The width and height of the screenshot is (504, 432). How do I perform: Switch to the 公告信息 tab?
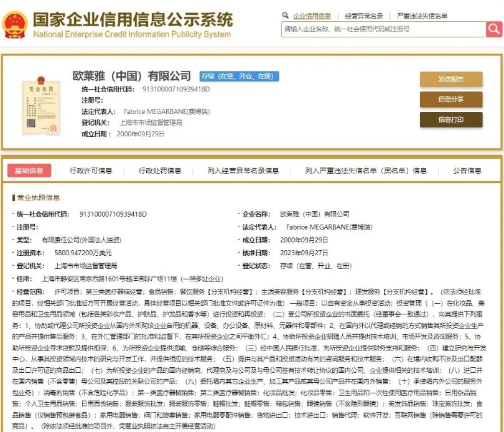pyautogui.click(x=467, y=171)
